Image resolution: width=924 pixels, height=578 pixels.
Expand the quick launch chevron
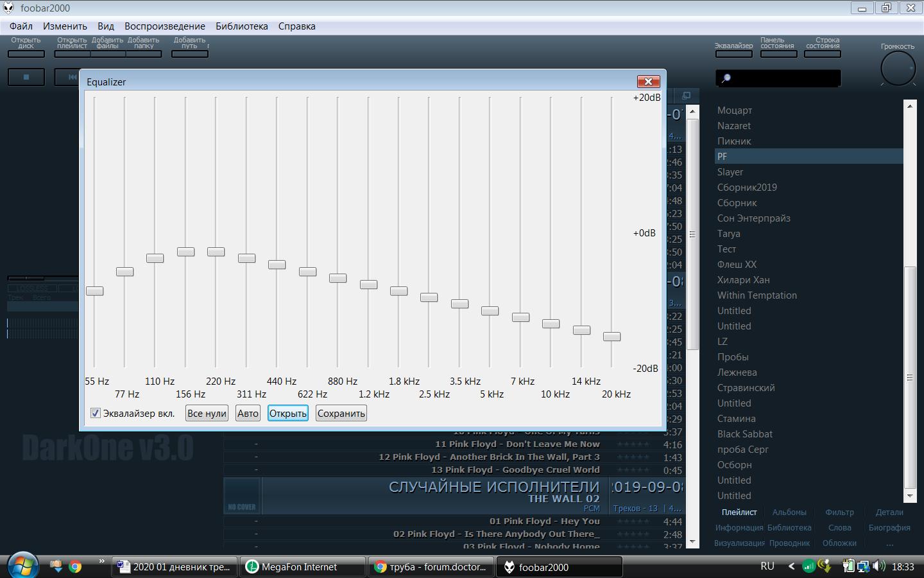(x=101, y=561)
